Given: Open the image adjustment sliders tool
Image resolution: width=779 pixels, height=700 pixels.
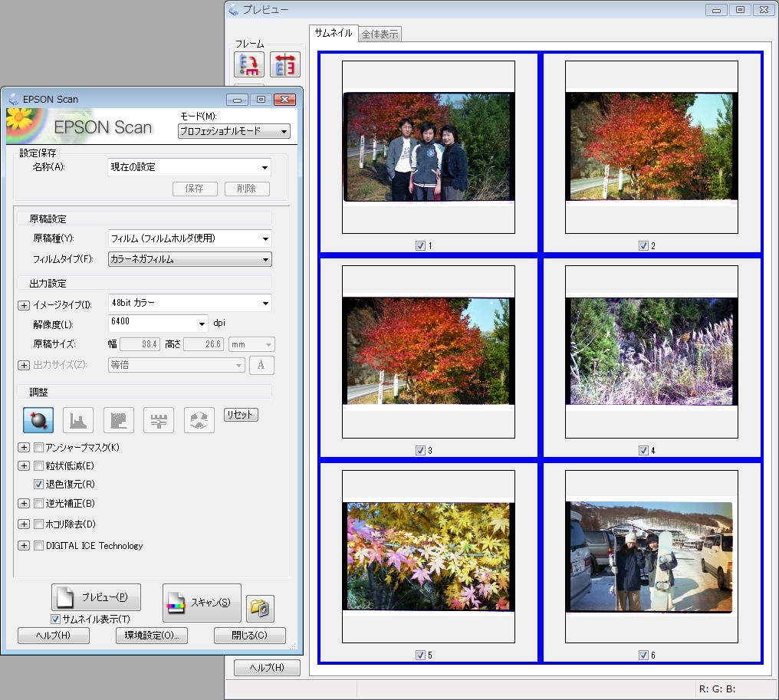Looking at the screenshot, I should [x=159, y=419].
